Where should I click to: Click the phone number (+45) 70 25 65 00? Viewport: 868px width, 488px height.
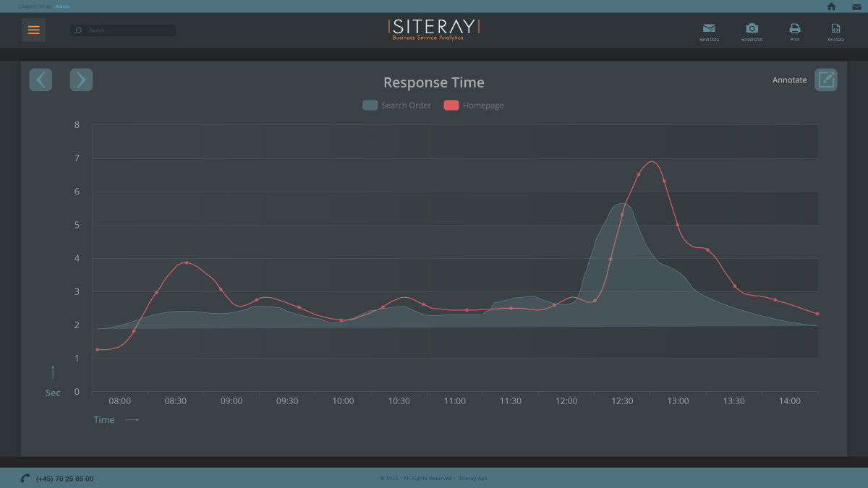coord(64,479)
